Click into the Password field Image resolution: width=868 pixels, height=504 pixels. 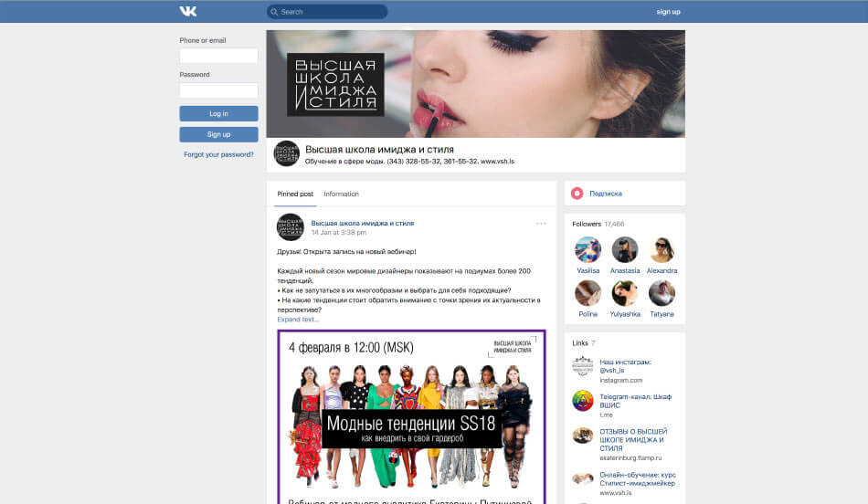(x=218, y=90)
